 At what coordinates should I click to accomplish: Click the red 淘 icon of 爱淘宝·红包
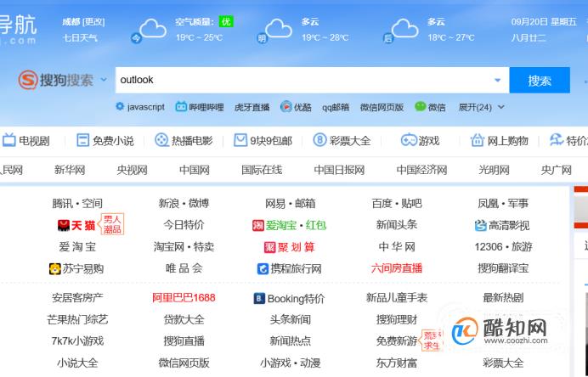[x=258, y=225]
